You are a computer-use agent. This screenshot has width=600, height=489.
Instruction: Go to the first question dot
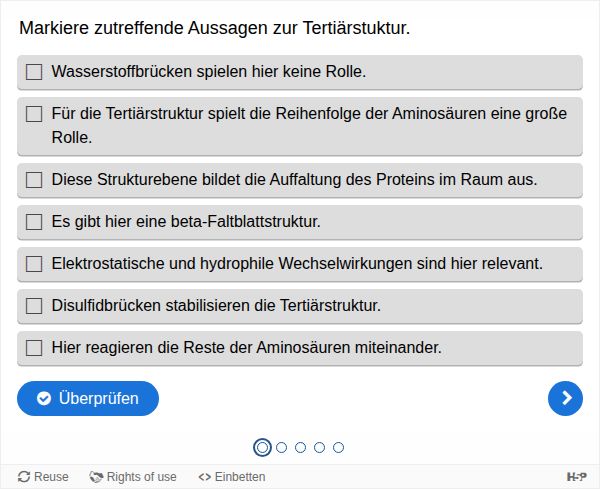pyautogui.click(x=262, y=447)
